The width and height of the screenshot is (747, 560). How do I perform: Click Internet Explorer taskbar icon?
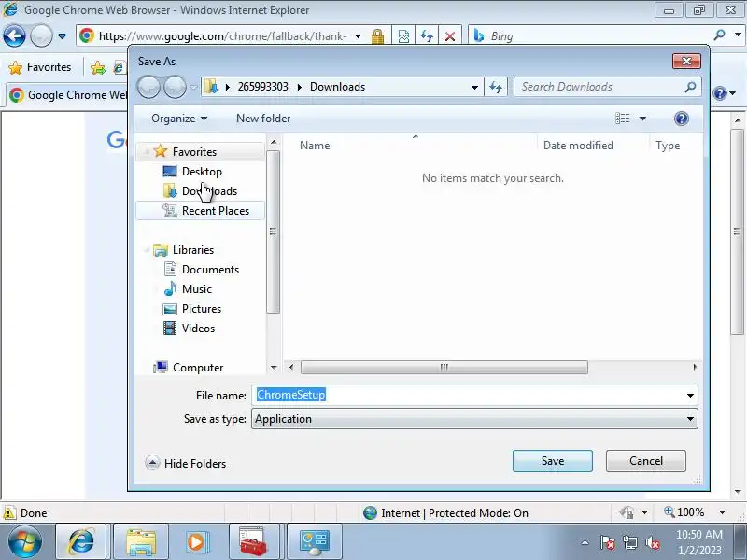pyautogui.click(x=81, y=542)
